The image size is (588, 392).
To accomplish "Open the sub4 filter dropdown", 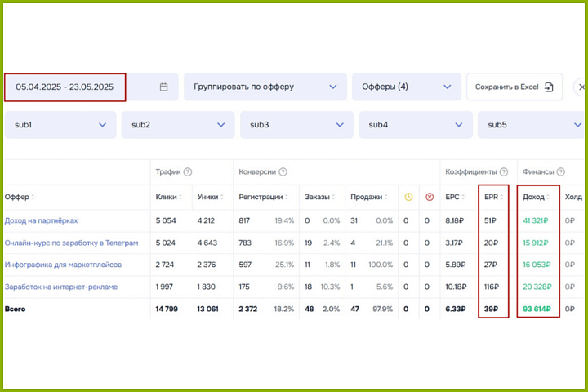I will click(414, 125).
